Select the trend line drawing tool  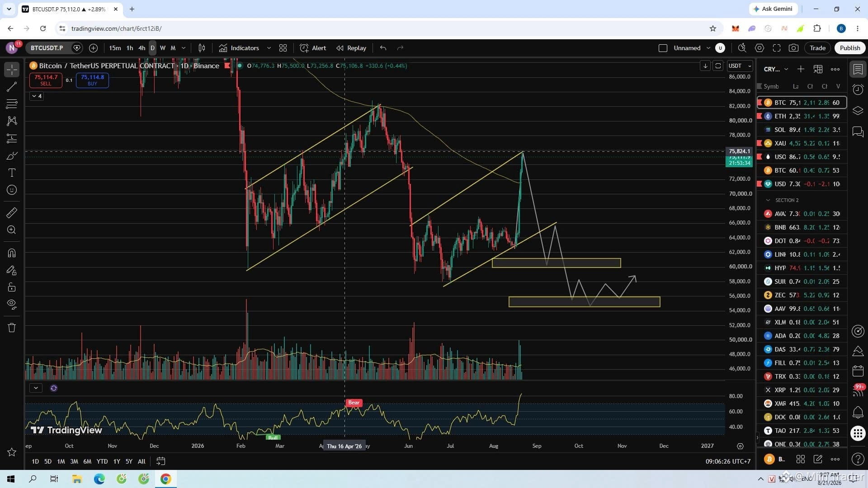12,87
